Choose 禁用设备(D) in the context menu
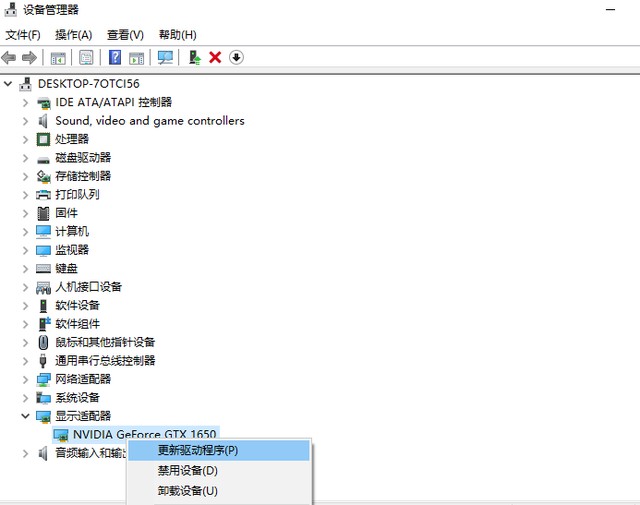 (x=187, y=470)
